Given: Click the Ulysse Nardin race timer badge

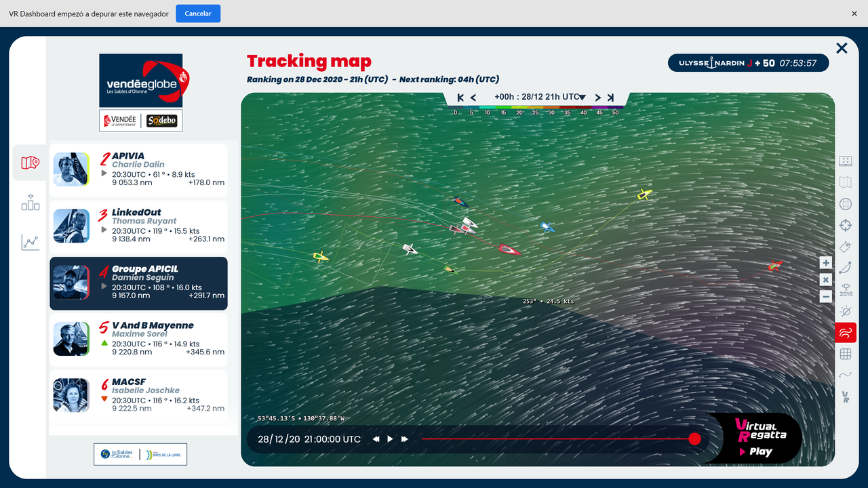Looking at the screenshot, I should [x=749, y=63].
